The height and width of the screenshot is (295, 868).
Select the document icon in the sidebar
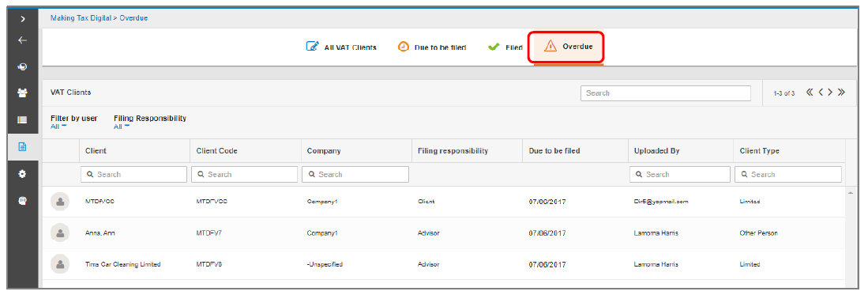[23, 147]
